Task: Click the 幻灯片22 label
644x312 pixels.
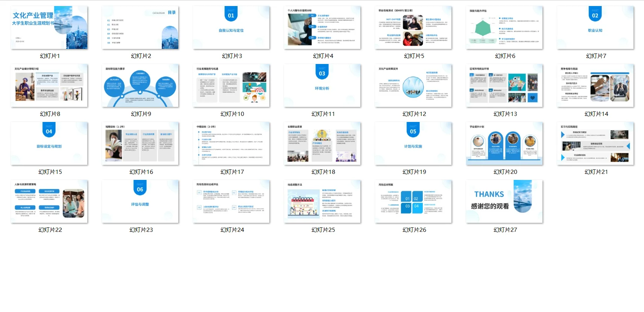Action: pyautogui.click(x=50, y=230)
